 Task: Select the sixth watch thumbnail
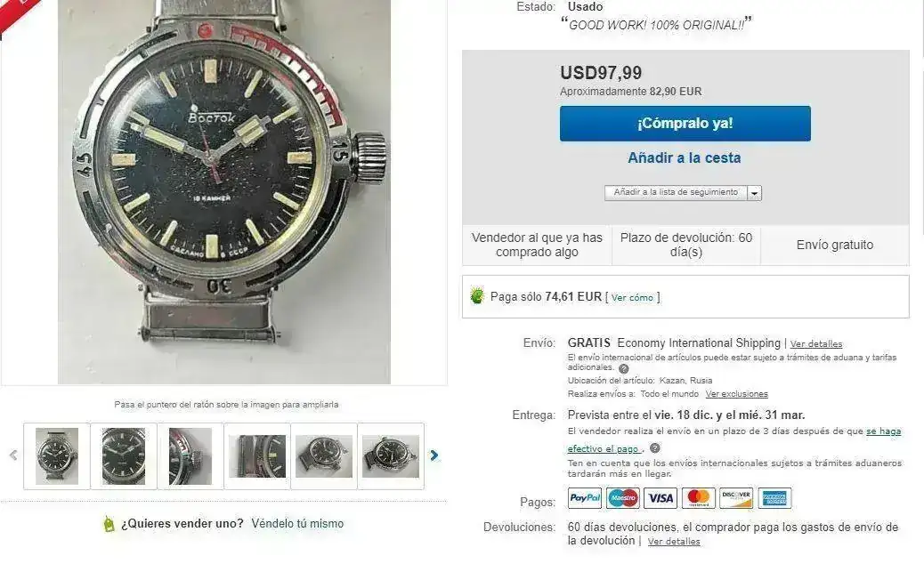click(x=391, y=456)
